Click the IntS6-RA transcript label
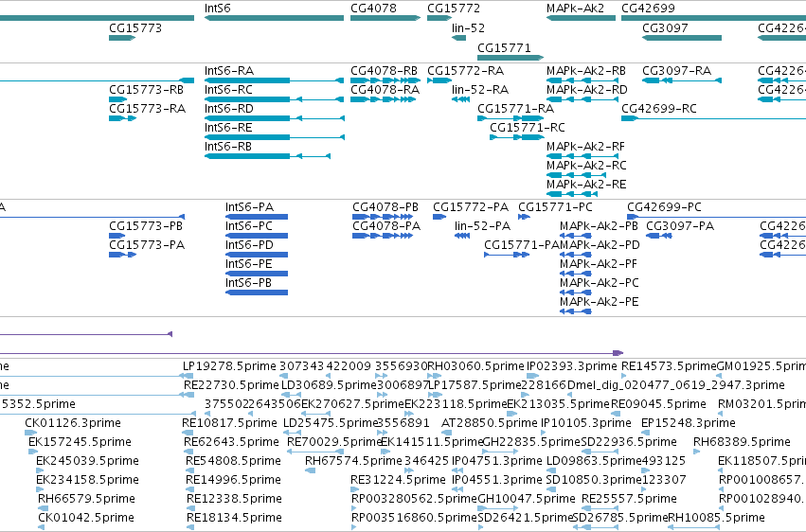The height and width of the screenshot is (532, 806). (229, 71)
